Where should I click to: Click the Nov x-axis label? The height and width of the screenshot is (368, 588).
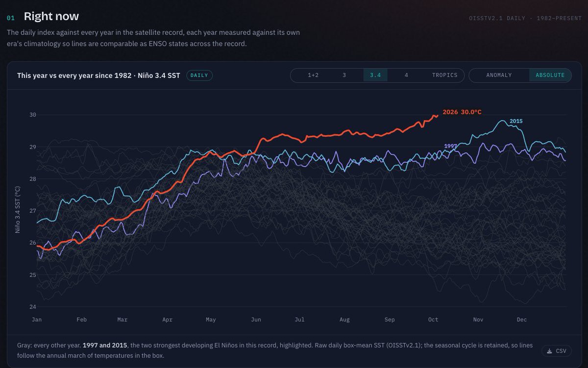tap(478, 319)
